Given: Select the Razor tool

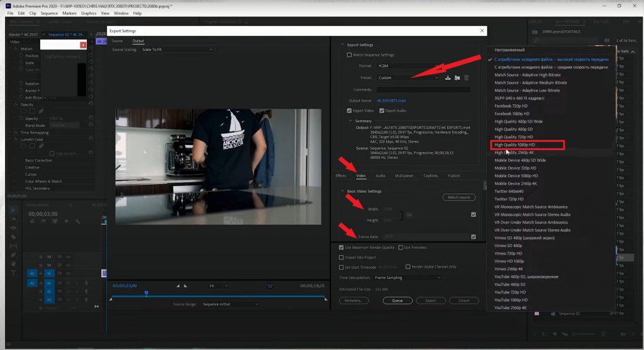Looking at the screenshot, I should coord(13,237).
